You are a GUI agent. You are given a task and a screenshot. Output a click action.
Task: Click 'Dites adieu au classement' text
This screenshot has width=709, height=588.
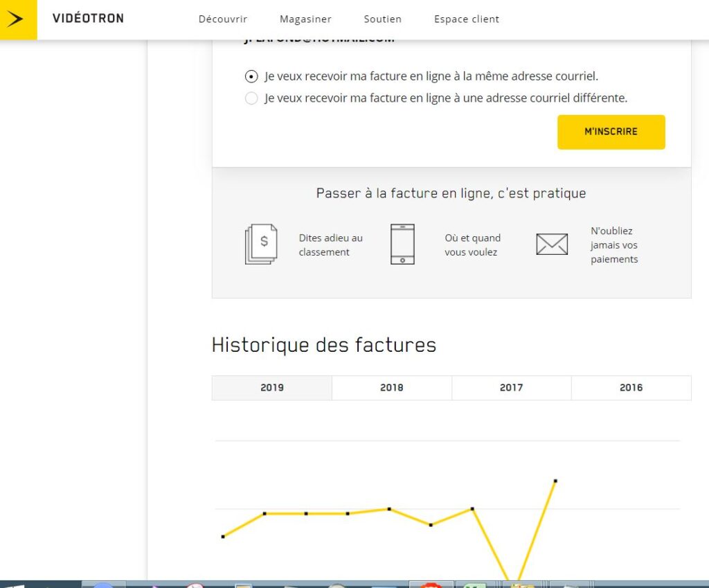click(x=330, y=244)
